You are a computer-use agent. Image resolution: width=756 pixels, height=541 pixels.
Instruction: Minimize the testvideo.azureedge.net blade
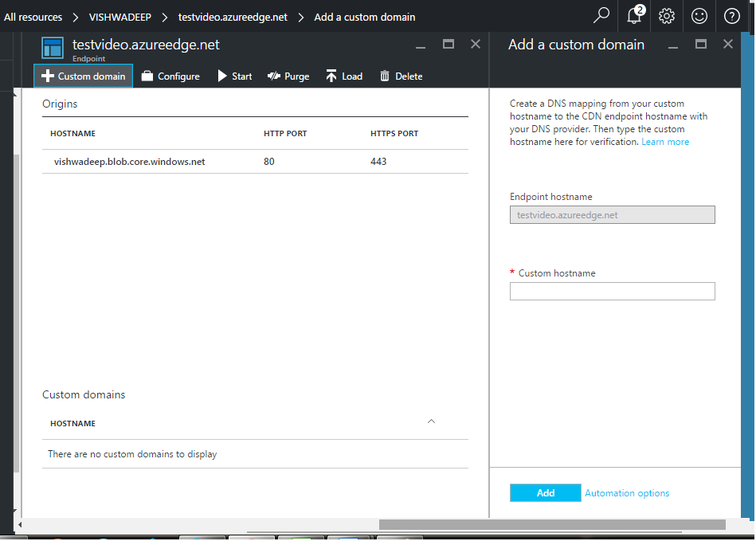coord(421,45)
